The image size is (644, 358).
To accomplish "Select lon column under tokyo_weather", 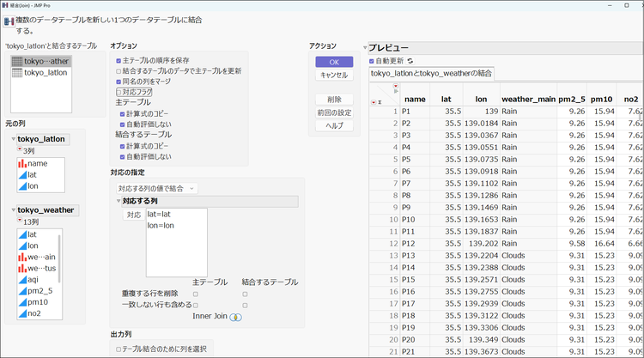I will click(x=38, y=246).
